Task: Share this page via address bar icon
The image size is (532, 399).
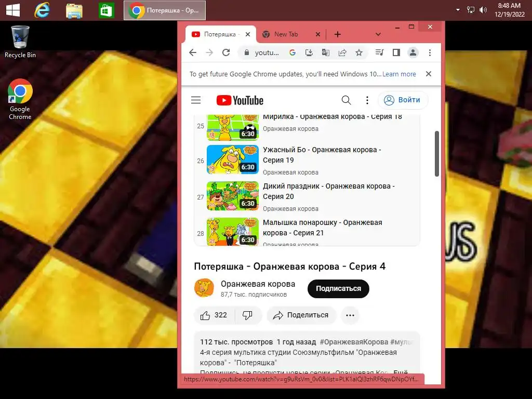Action: coord(342,52)
